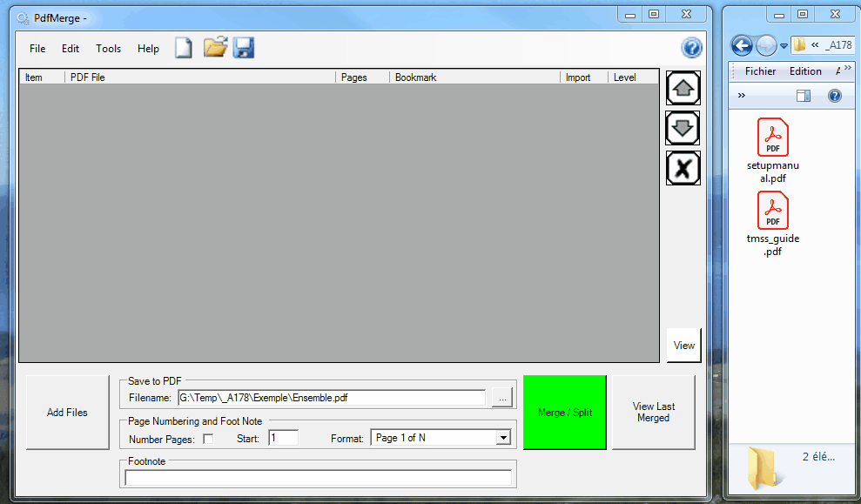
Task: Expand address bar path chevron
Action: pos(815,45)
